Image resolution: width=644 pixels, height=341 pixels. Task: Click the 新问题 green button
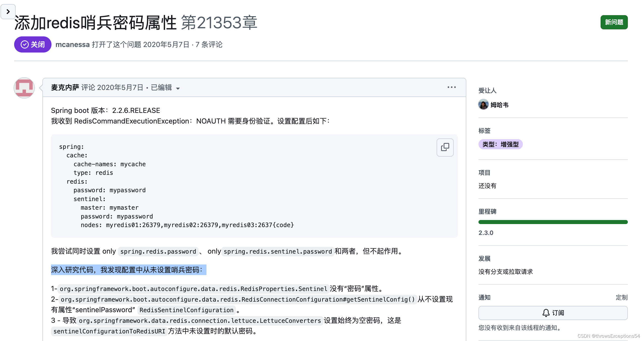[x=614, y=22]
